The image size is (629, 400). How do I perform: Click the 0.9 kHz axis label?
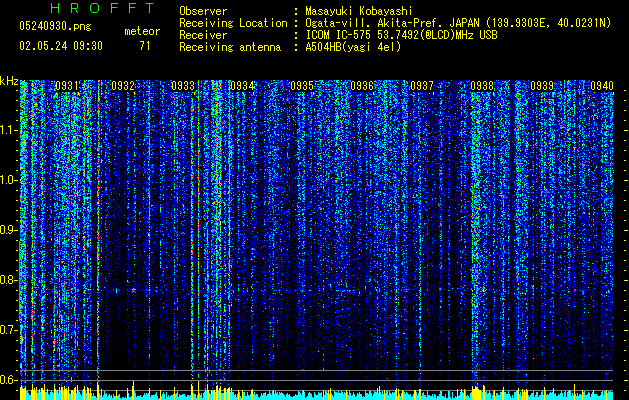pyautogui.click(x=9, y=230)
